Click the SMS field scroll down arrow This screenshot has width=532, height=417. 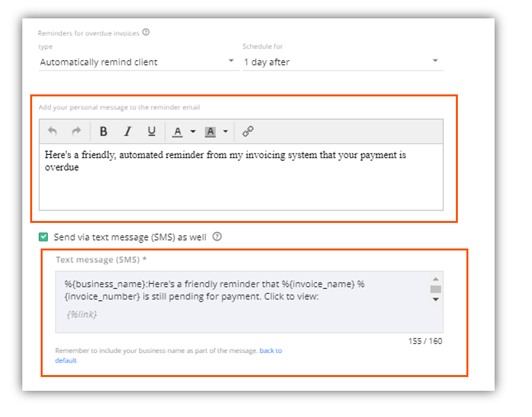click(x=436, y=300)
